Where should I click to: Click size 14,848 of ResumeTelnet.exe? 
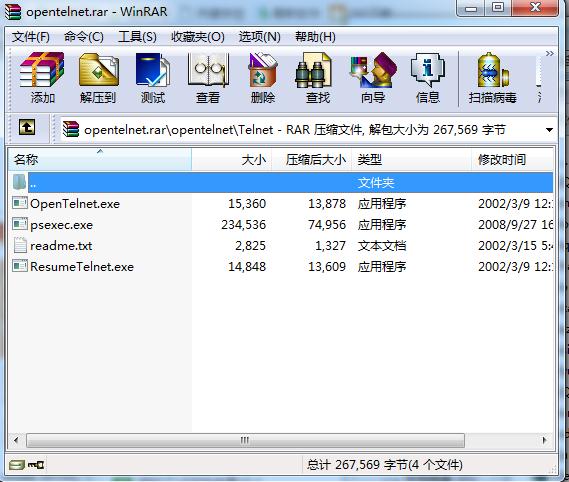click(247, 267)
